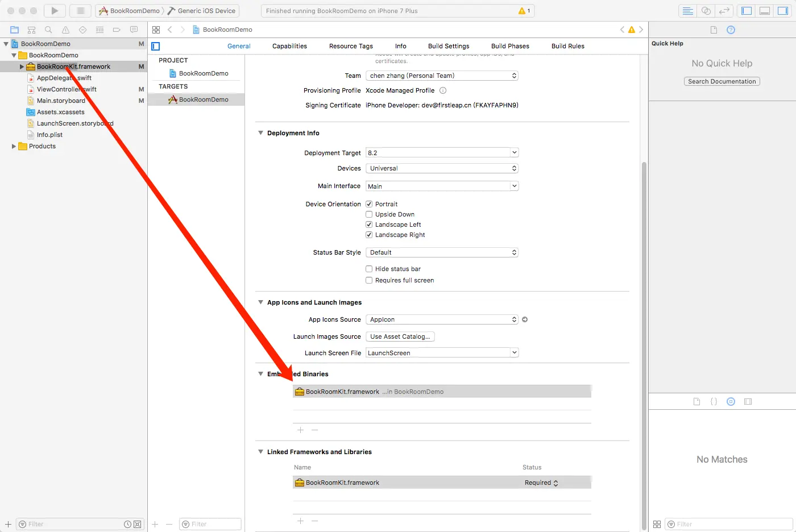Show the Find navigator

click(49, 30)
